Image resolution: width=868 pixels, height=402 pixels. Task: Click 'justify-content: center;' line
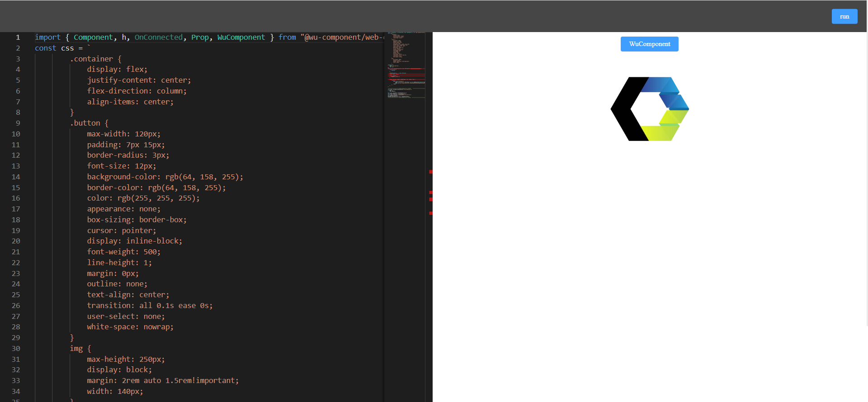click(139, 80)
